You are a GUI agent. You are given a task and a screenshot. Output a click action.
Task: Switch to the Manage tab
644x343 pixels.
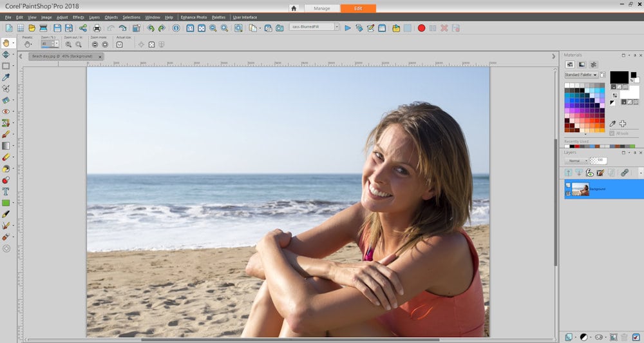321,8
